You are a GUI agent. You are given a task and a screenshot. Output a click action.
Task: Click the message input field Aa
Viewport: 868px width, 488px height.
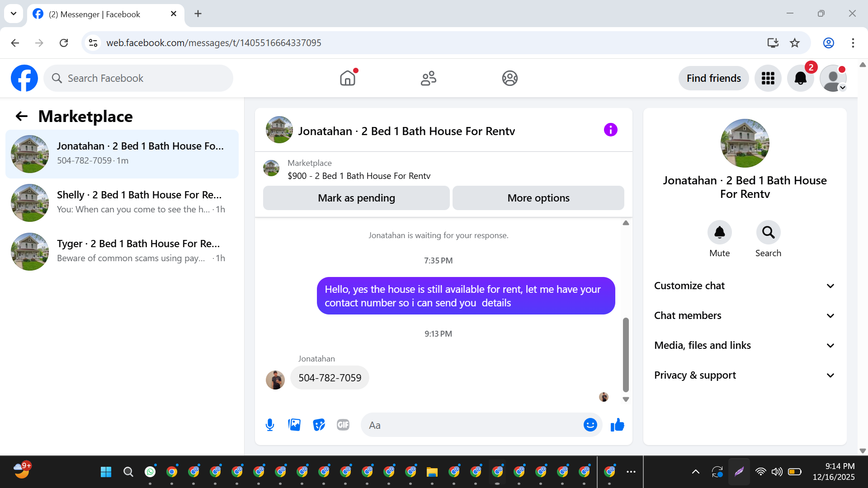472,425
